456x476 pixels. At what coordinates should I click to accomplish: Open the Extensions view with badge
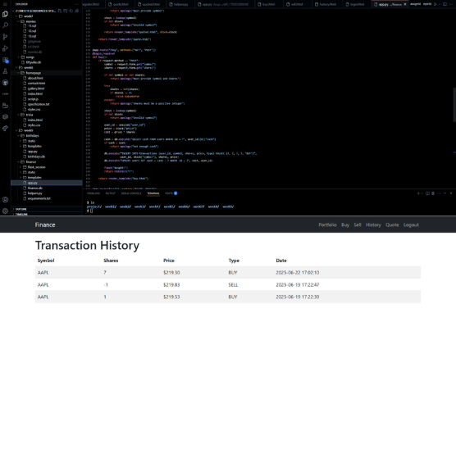[5, 60]
